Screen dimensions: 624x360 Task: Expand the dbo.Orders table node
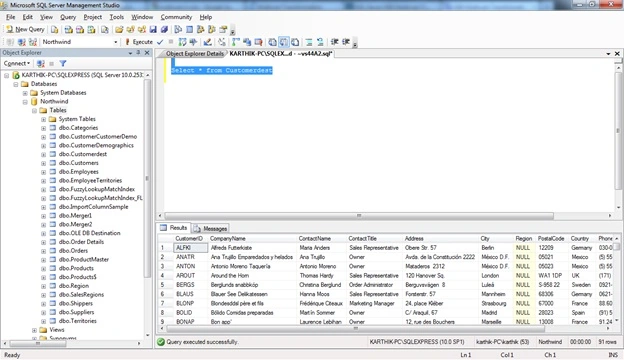click(x=43, y=251)
